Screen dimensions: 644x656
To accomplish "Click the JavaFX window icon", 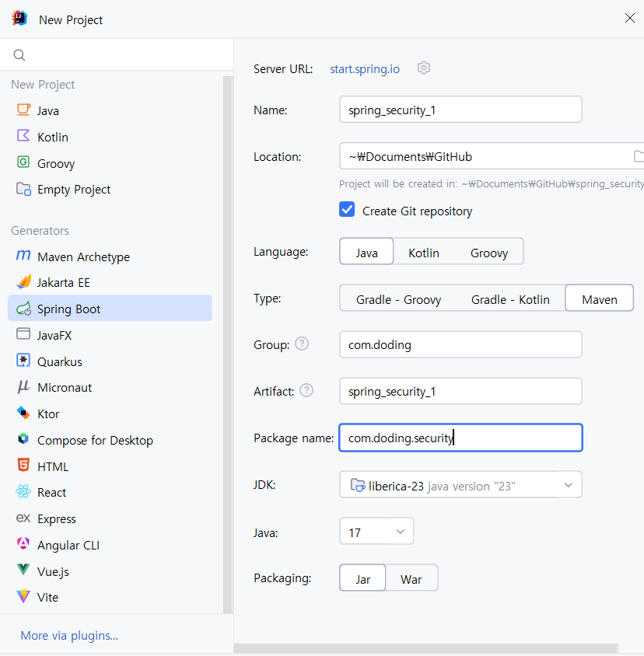I will click(23, 334).
